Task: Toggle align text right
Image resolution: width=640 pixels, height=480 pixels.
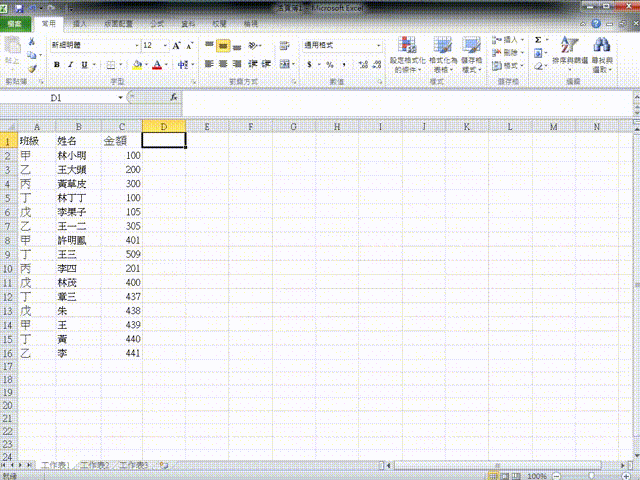Action: 237,64
